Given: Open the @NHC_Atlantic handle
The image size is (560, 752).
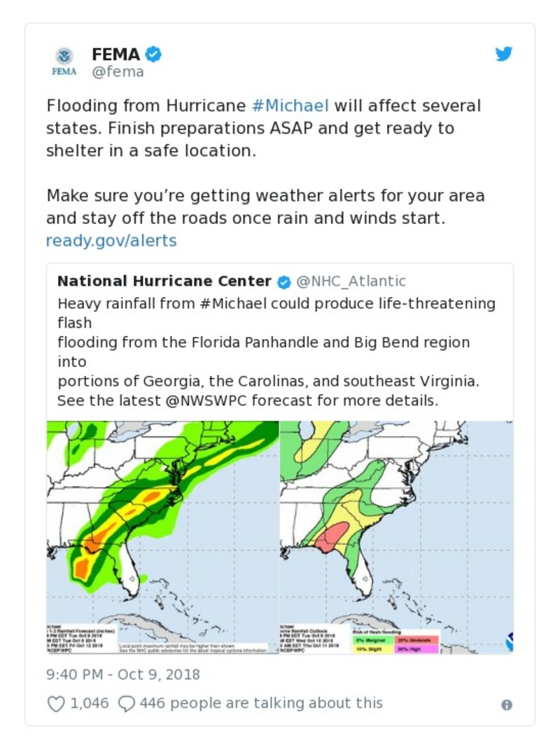Looking at the screenshot, I should coord(351,281).
